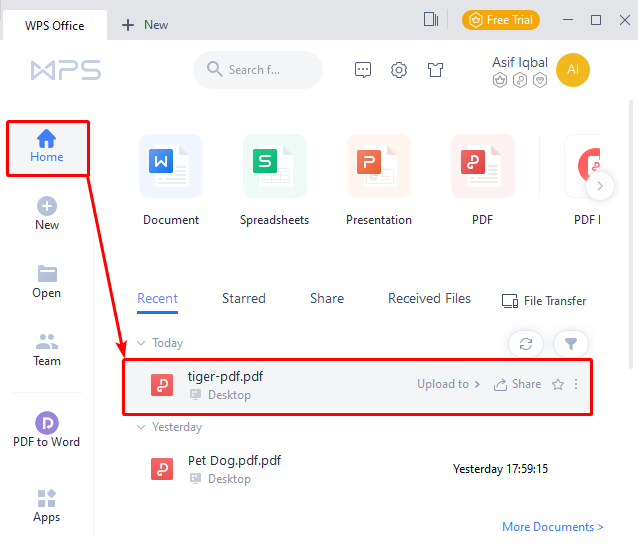Click Yesterday 17:59:15 timestamp

pyautogui.click(x=500, y=469)
